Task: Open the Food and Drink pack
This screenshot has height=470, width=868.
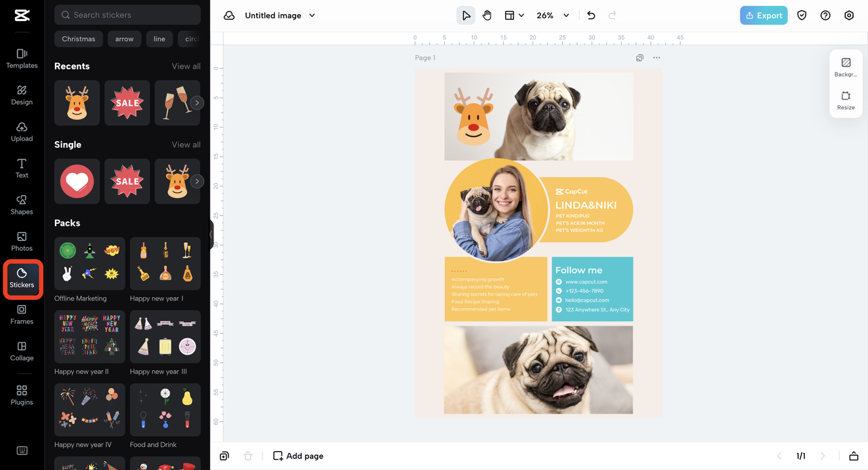Action: pyautogui.click(x=165, y=410)
